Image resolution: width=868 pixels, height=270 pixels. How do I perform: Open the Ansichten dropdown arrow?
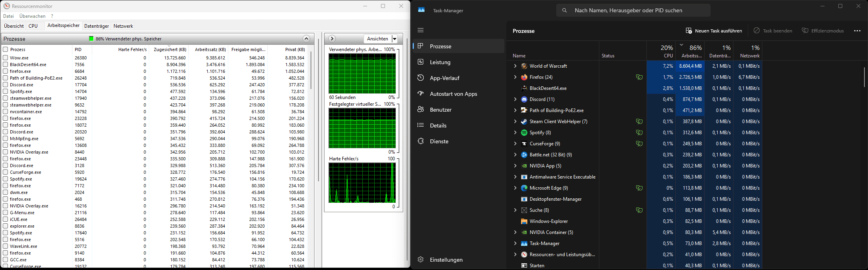(x=394, y=39)
